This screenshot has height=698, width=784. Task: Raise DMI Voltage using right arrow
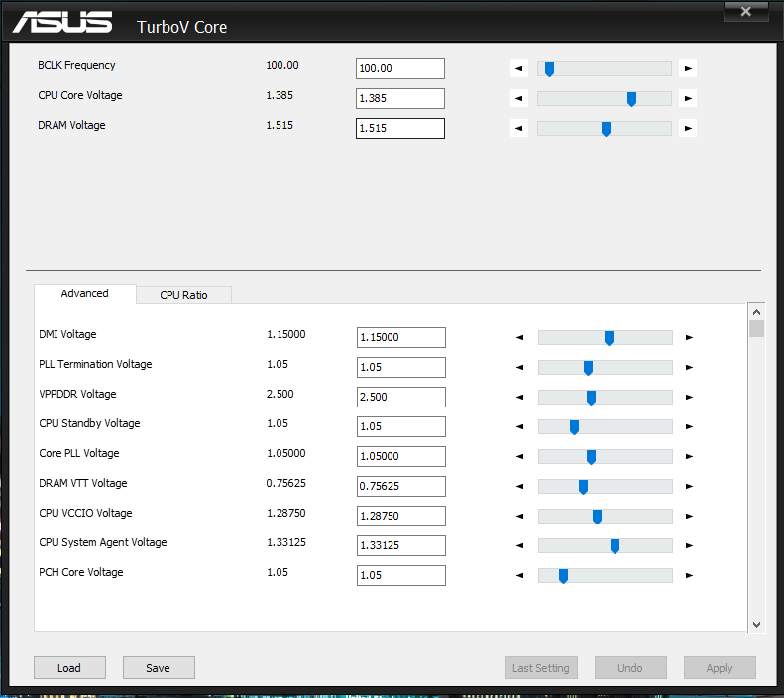coord(689,337)
